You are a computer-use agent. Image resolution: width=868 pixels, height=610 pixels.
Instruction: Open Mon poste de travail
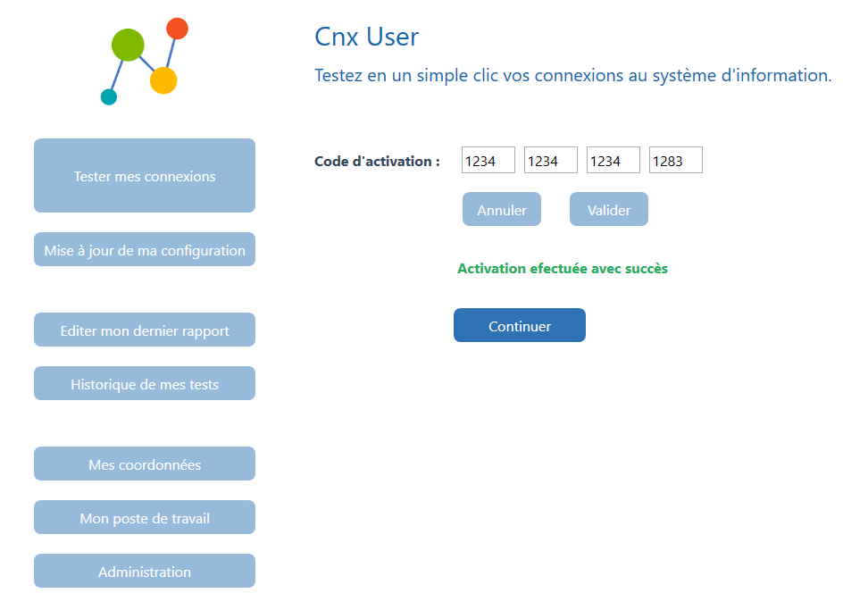pyautogui.click(x=145, y=517)
